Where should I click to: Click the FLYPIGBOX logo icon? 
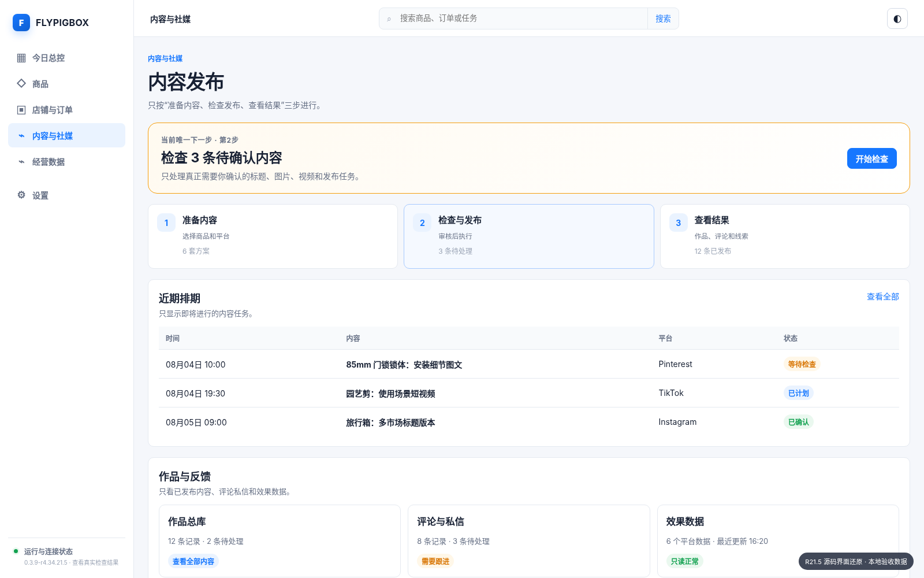(21, 23)
